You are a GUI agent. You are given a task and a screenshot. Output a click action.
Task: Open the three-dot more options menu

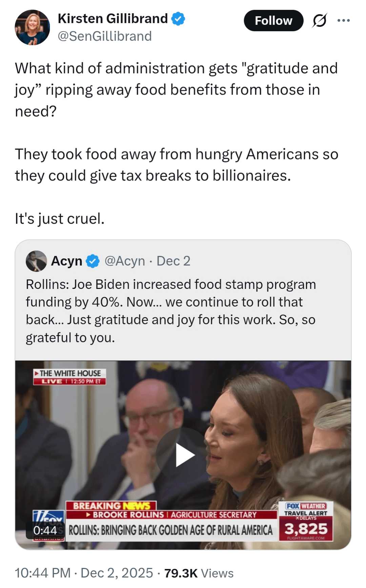click(343, 21)
